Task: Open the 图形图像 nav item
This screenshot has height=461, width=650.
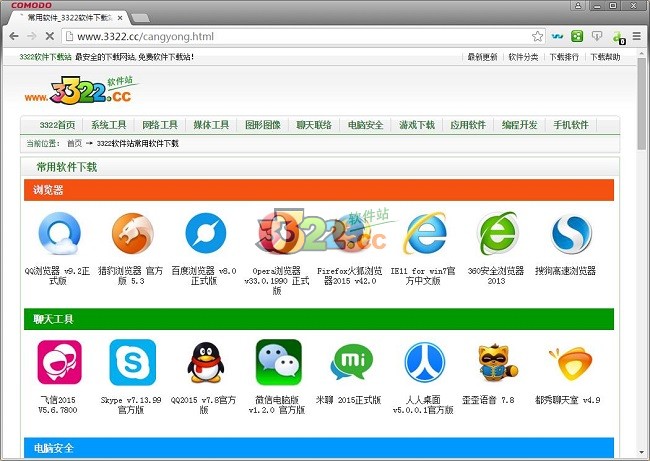Action: (263, 125)
